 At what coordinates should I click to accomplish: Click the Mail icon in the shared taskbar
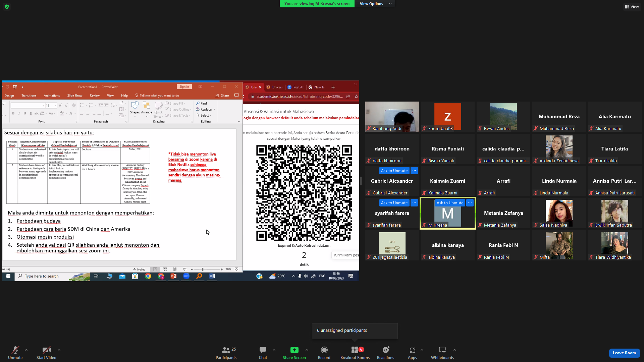pyautogui.click(x=122, y=276)
